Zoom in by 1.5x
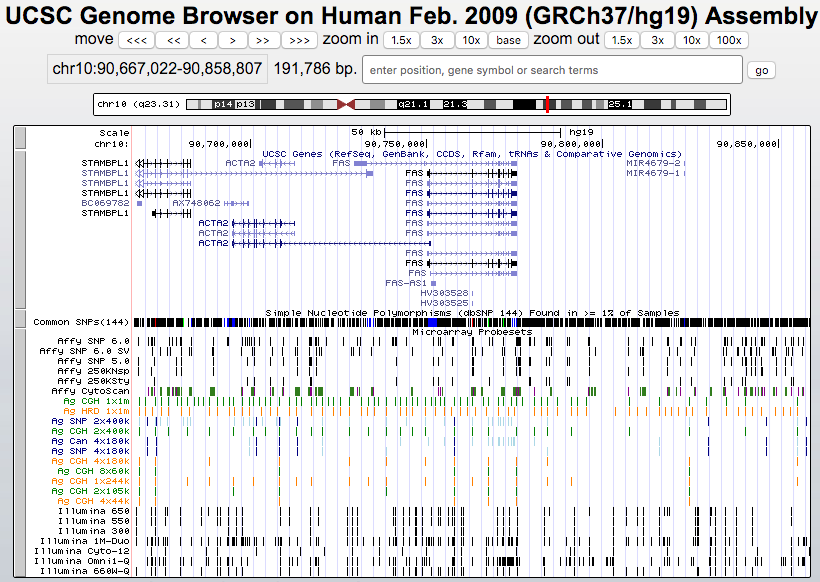Image resolution: width=820 pixels, height=582 pixels. (x=401, y=40)
